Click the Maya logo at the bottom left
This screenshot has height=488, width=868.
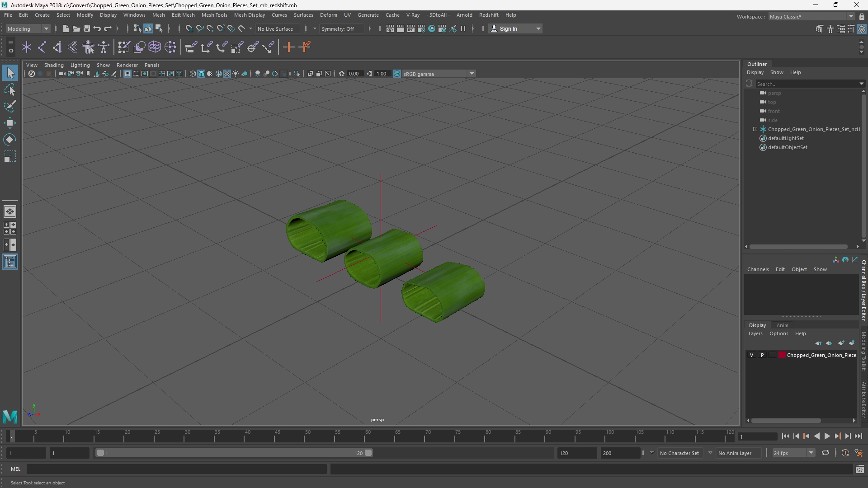pos(10,416)
